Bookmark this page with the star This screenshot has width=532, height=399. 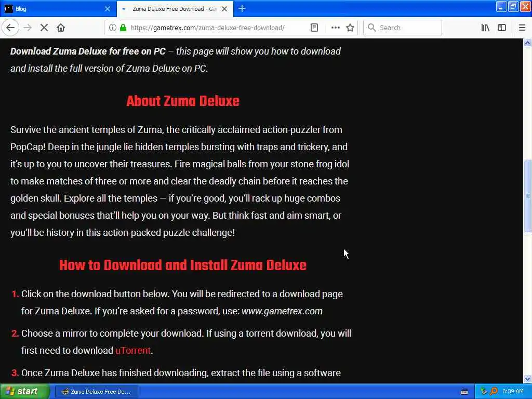(350, 28)
